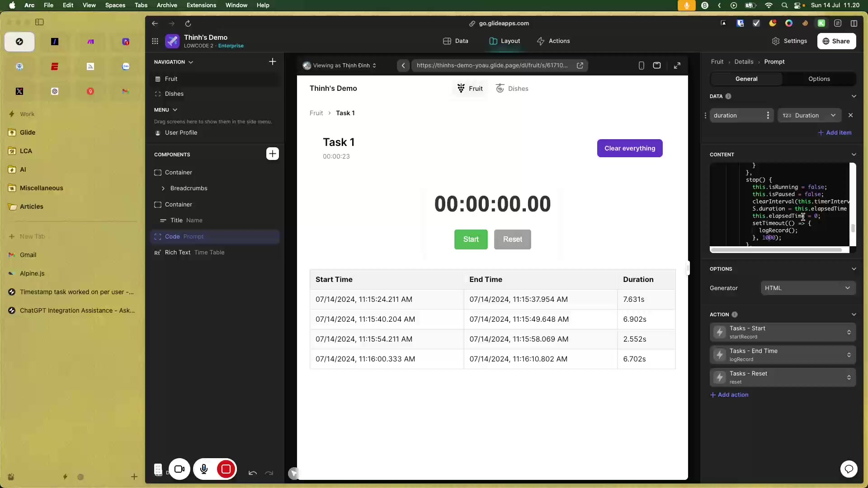The image size is (868, 488).
Task: Toggle microphone in recording toolbar
Action: click(x=204, y=469)
